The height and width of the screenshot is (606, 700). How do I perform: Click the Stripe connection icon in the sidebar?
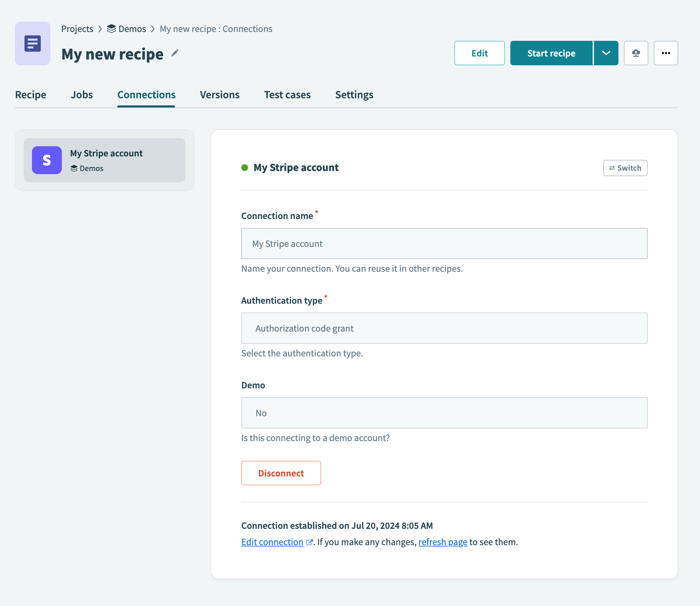click(x=47, y=160)
